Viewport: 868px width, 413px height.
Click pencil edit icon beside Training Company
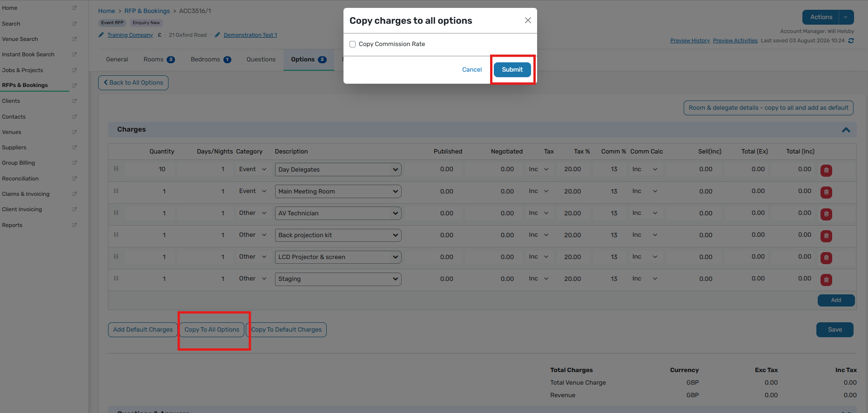coord(101,35)
